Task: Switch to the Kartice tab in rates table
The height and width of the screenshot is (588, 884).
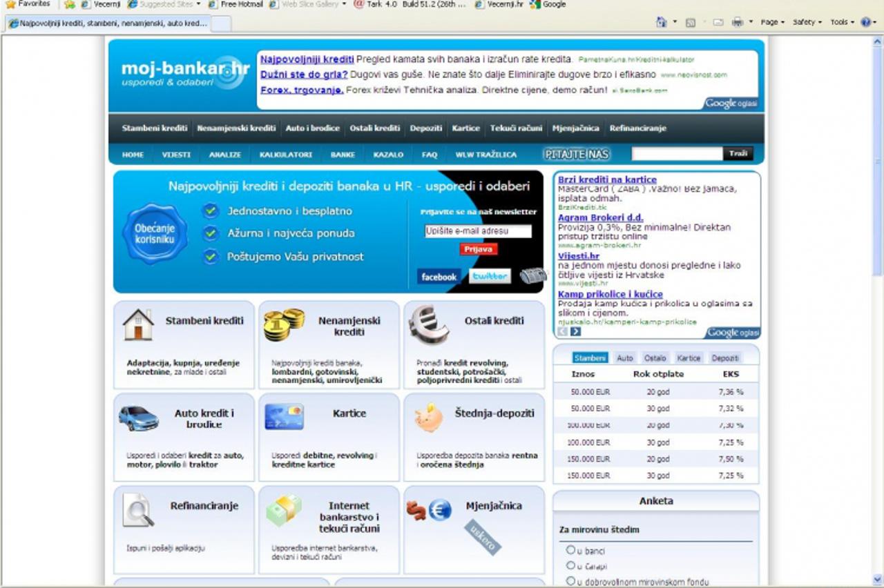Action: pyautogui.click(x=689, y=358)
